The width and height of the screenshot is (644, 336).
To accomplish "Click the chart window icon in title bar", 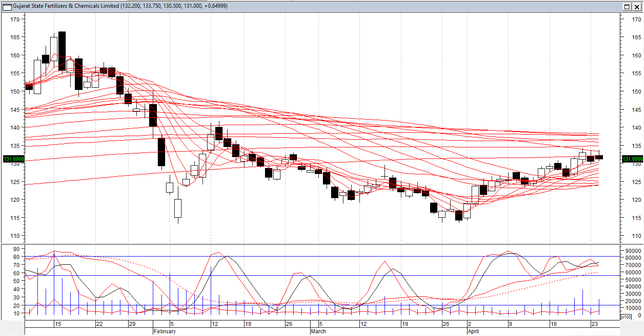I will coord(7,6).
